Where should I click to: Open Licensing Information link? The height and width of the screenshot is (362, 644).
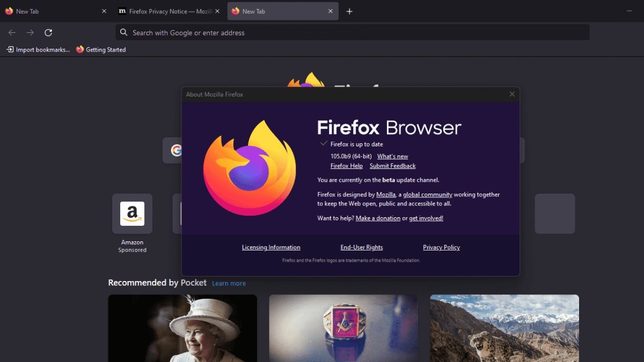271,247
